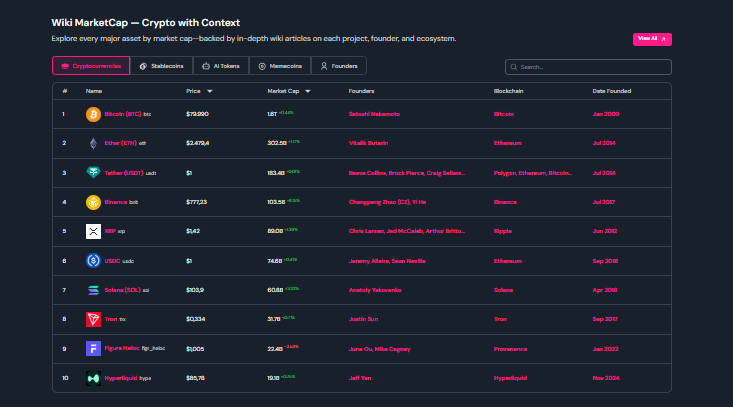Open the Provenance blockchain link
The height and width of the screenshot is (407, 733).
pos(510,349)
